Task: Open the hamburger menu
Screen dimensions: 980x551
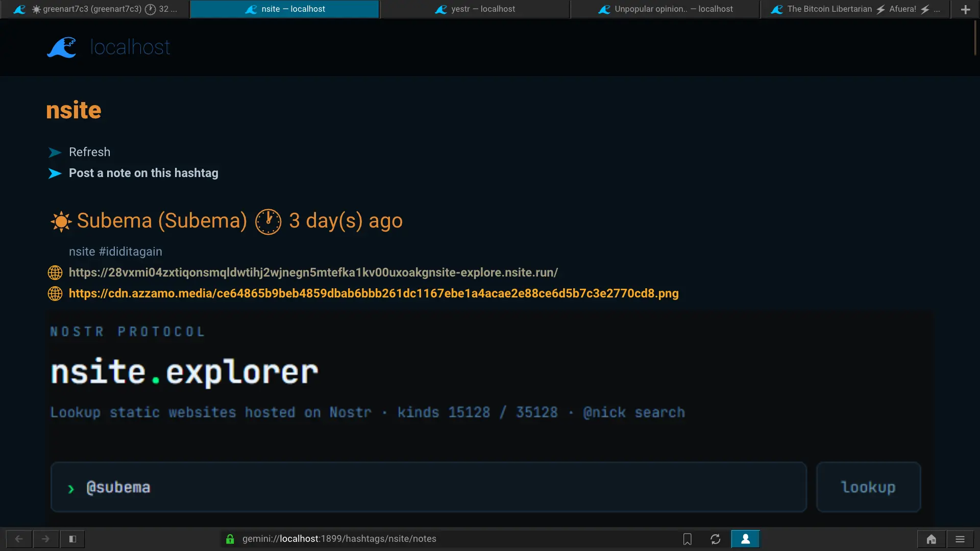Action: coord(960,539)
